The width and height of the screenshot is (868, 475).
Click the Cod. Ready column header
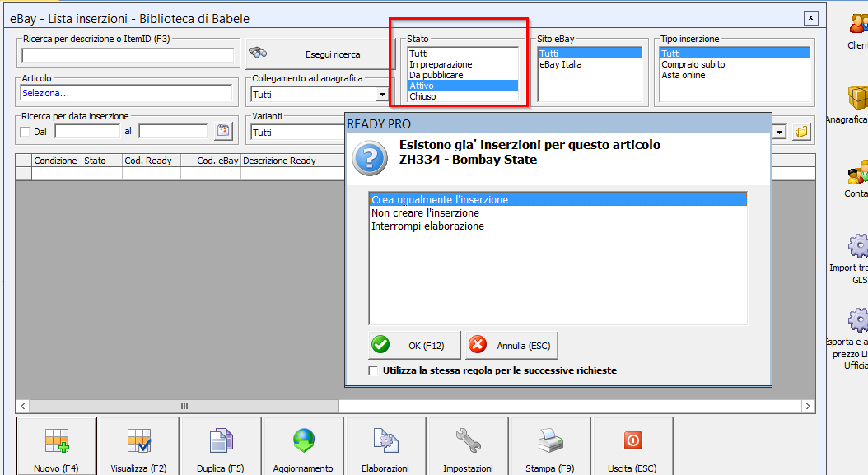tap(152, 160)
